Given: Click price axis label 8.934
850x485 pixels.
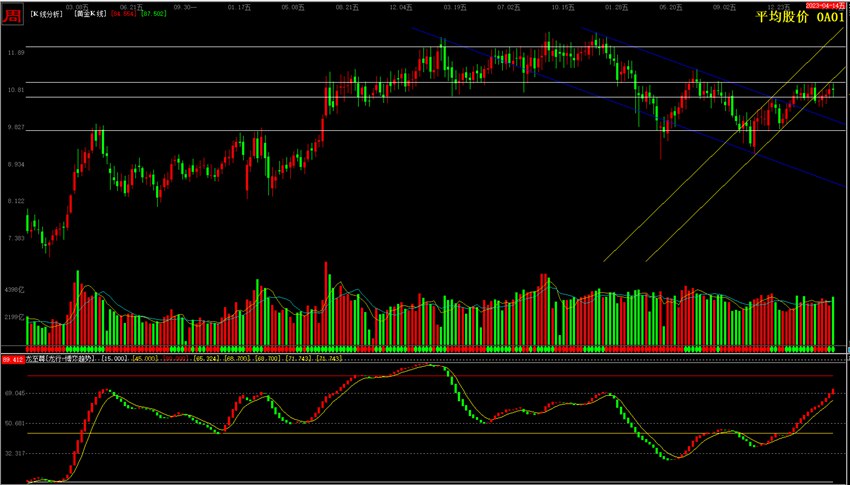Looking at the screenshot, I should point(14,164).
